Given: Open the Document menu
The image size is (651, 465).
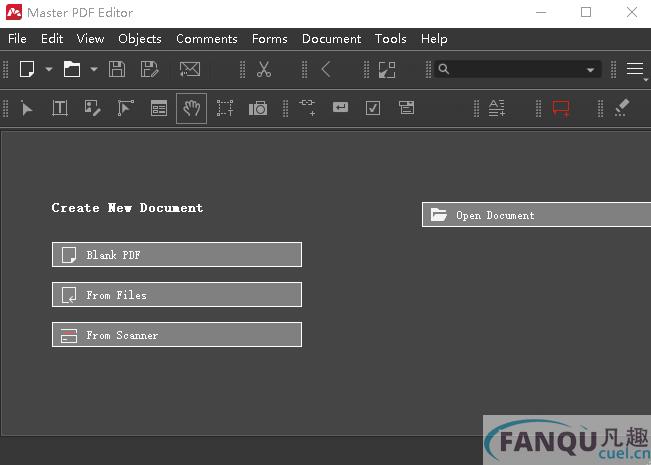Looking at the screenshot, I should coord(331,39).
